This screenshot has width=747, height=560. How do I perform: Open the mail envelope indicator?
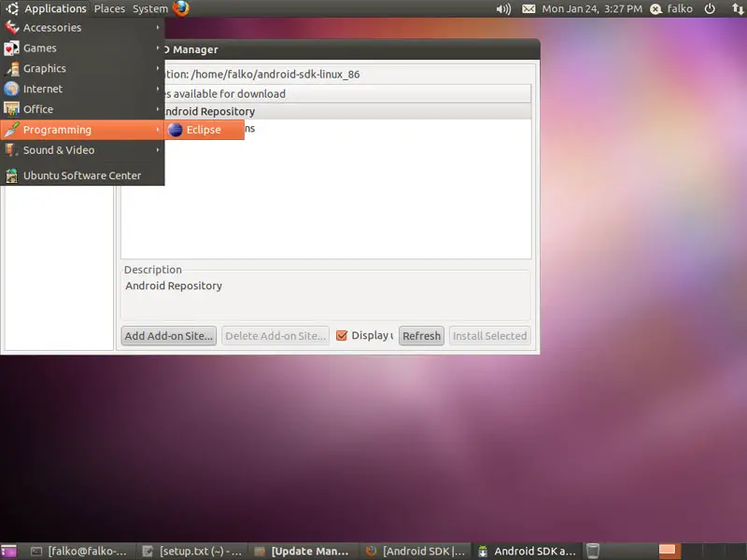coord(529,9)
